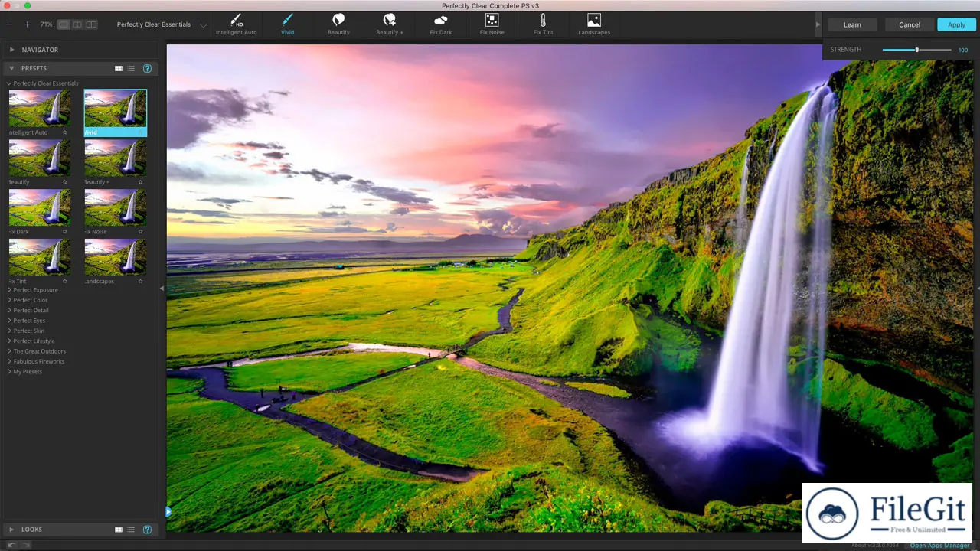Collapse the left panel with arrow handle
This screenshot has width=980, height=551.
tap(162, 289)
